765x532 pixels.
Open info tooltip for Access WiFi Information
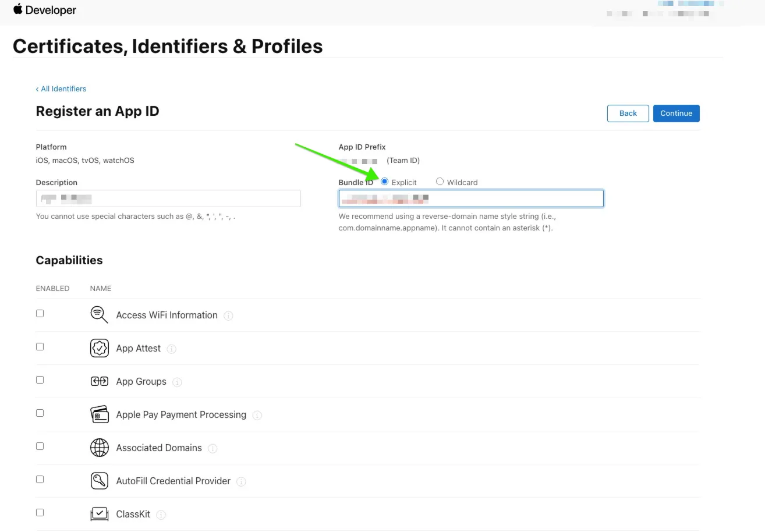pyautogui.click(x=229, y=315)
